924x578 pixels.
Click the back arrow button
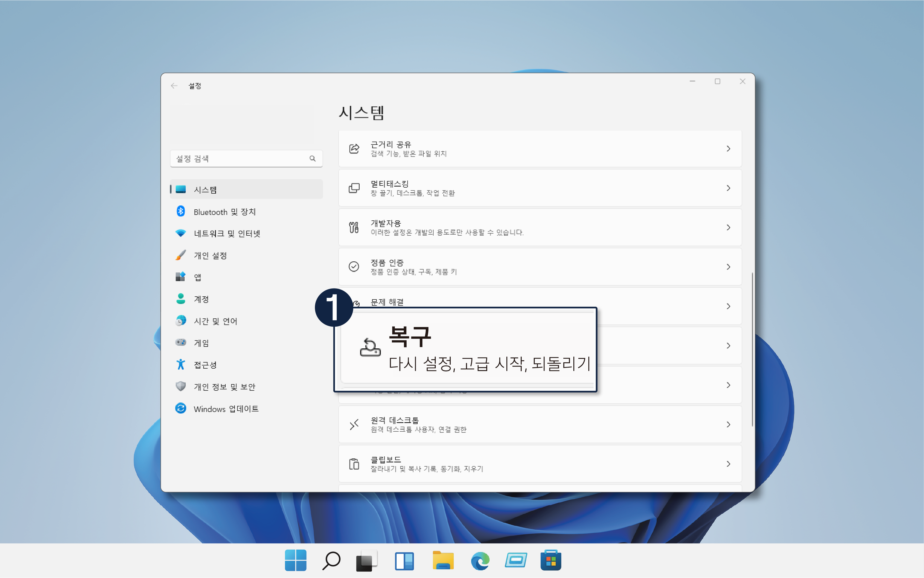(174, 86)
